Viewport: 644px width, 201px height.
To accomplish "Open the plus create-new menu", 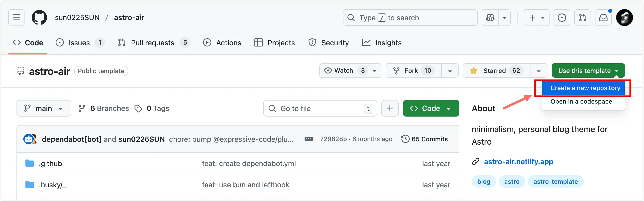I will pos(536,17).
